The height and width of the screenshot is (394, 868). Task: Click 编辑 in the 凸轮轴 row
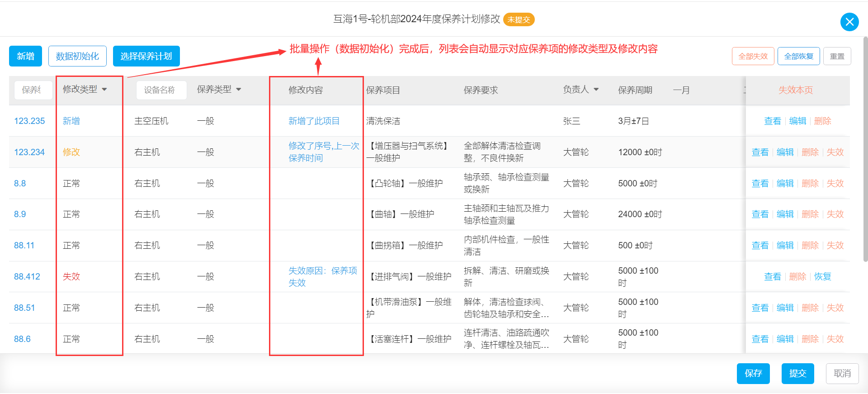coord(785,183)
